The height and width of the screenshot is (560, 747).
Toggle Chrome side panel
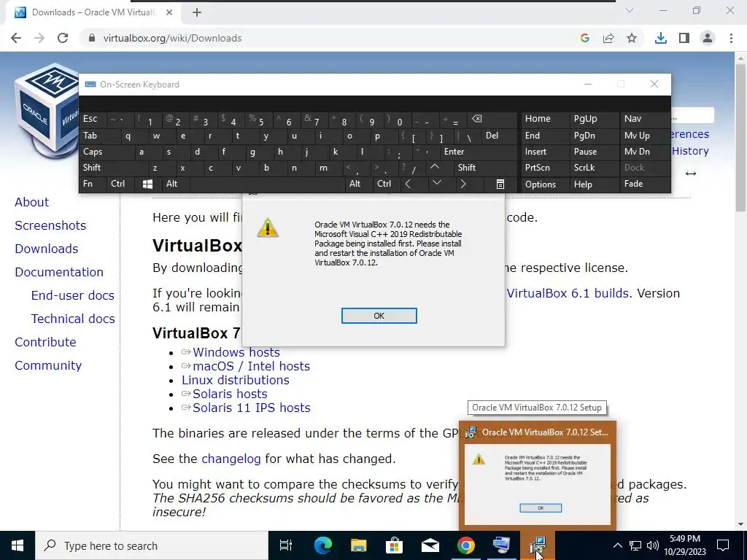point(684,38)
